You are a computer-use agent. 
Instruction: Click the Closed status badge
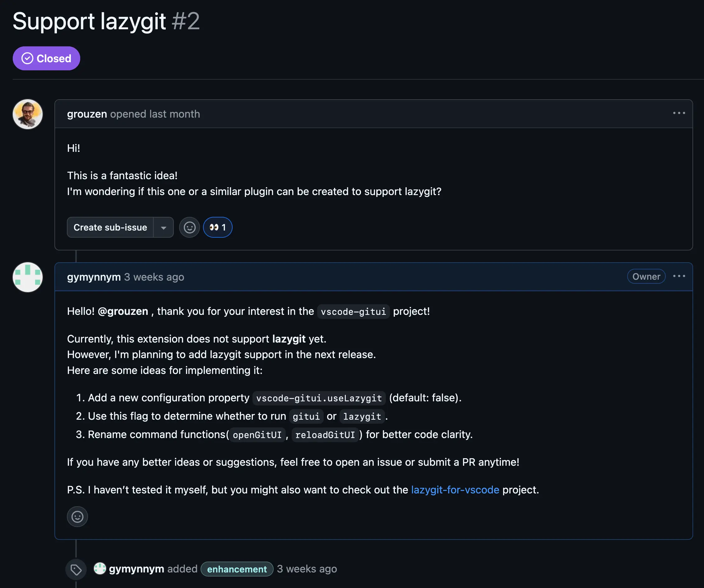(46, 58)
